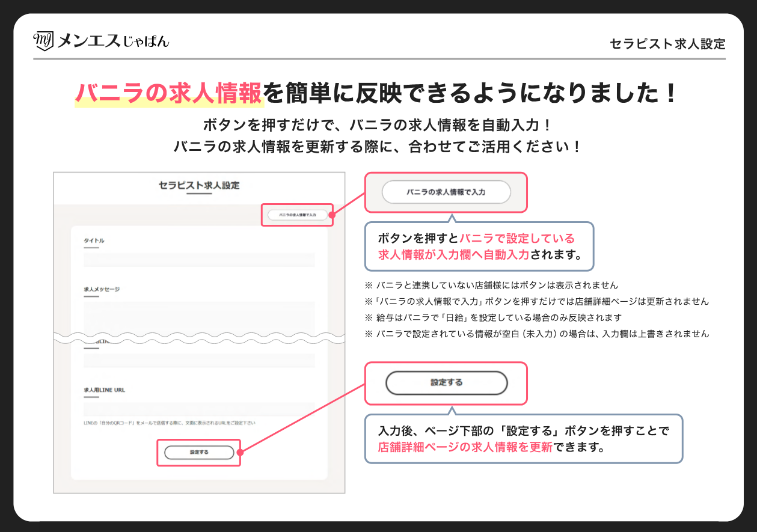Click the セラピスト求人設定 heading inside the form
The width and height of the screenshot is (757, 532).
(x=199, y=185)
